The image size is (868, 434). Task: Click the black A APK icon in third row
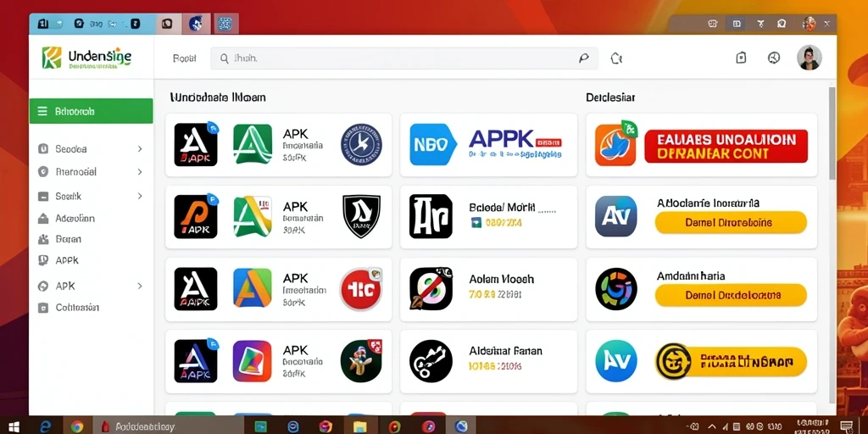196,288
